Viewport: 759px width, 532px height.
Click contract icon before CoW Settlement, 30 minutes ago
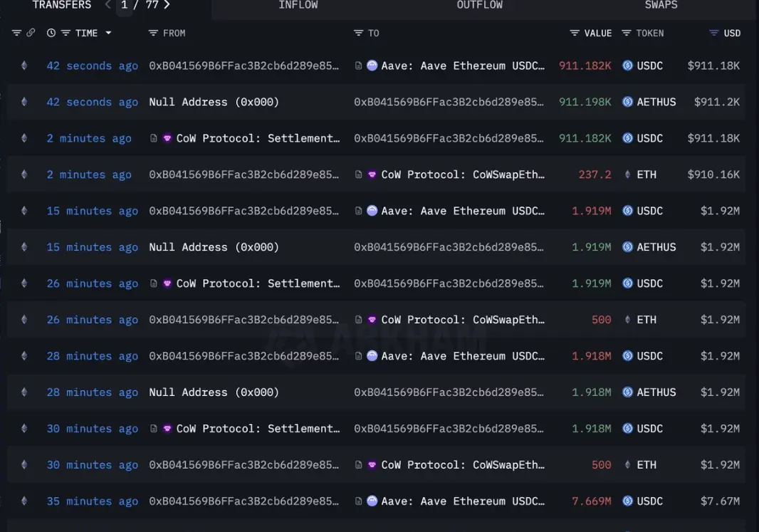154,429
